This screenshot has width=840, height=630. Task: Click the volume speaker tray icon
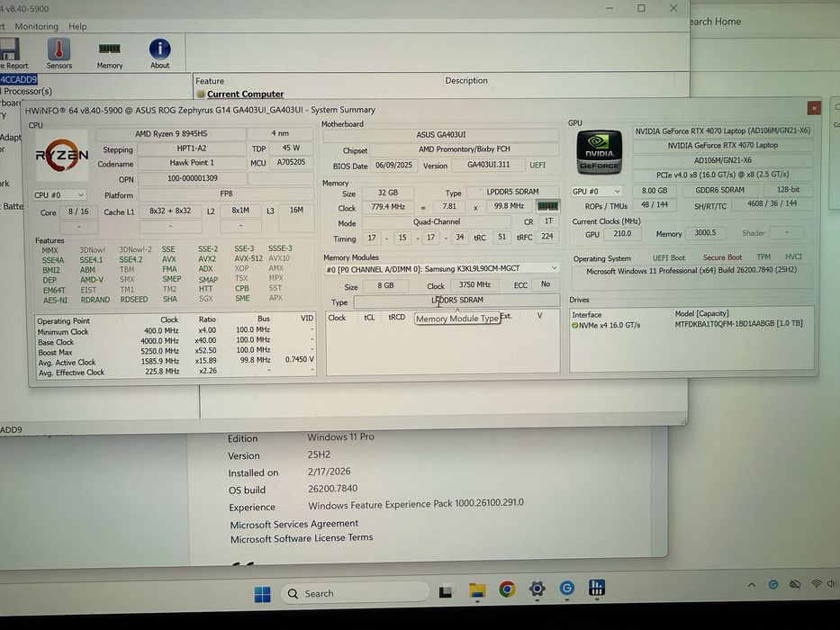pyautogui.click(x=831, y=583)
